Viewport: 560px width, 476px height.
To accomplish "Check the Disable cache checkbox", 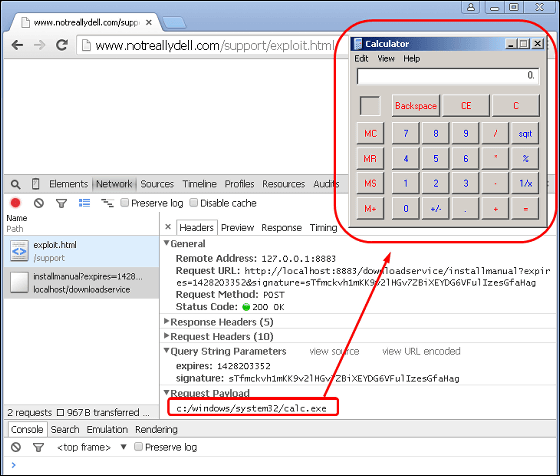I will click(193, 203).
